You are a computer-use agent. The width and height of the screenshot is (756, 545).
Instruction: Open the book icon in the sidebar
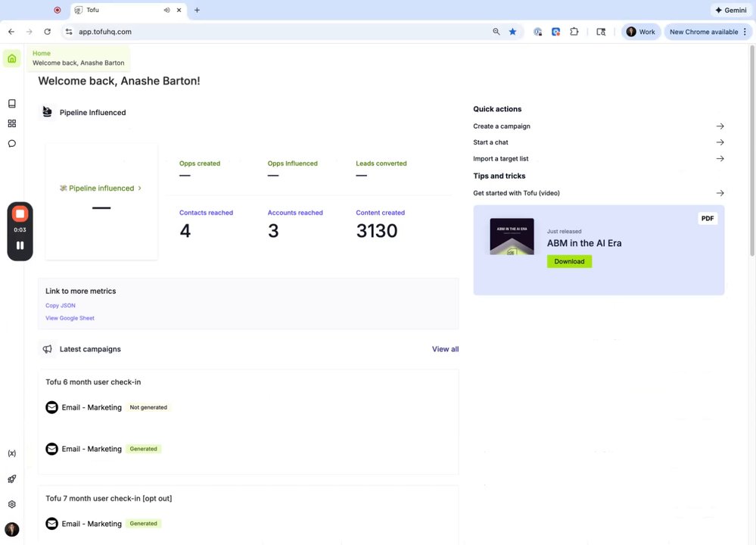coord(12,104)
